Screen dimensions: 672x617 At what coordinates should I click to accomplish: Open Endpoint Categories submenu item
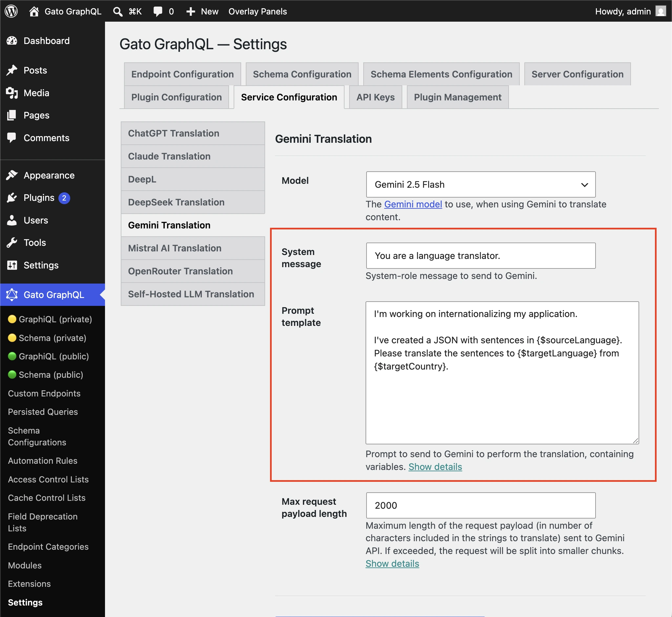pos(48,546)
